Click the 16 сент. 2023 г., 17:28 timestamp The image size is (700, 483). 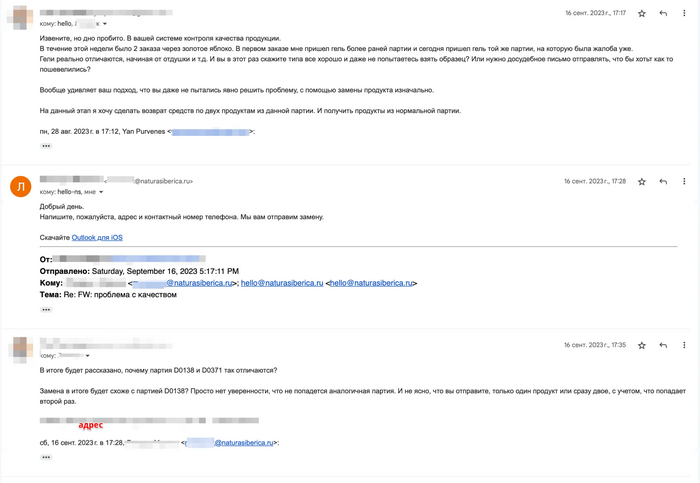594,182
